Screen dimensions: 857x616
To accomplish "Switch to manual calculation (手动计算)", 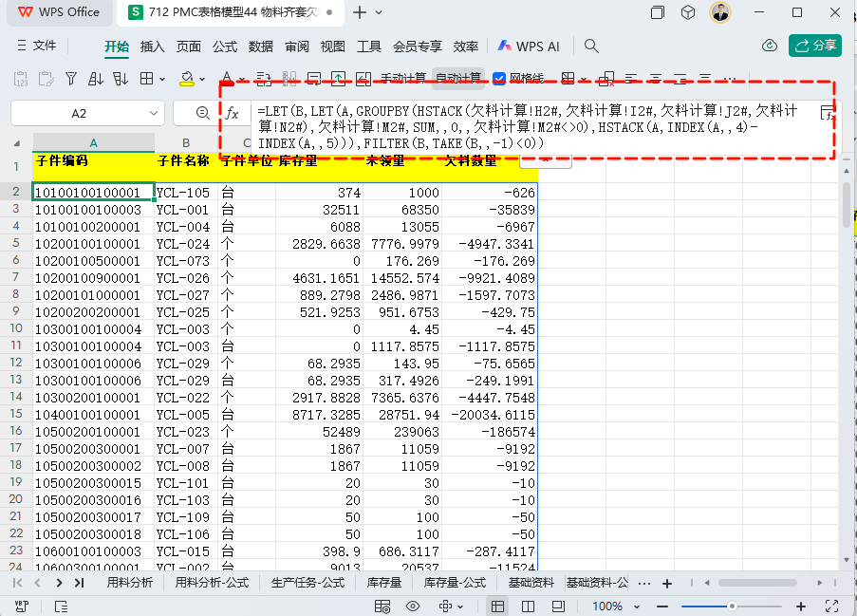I will (403, 79).
